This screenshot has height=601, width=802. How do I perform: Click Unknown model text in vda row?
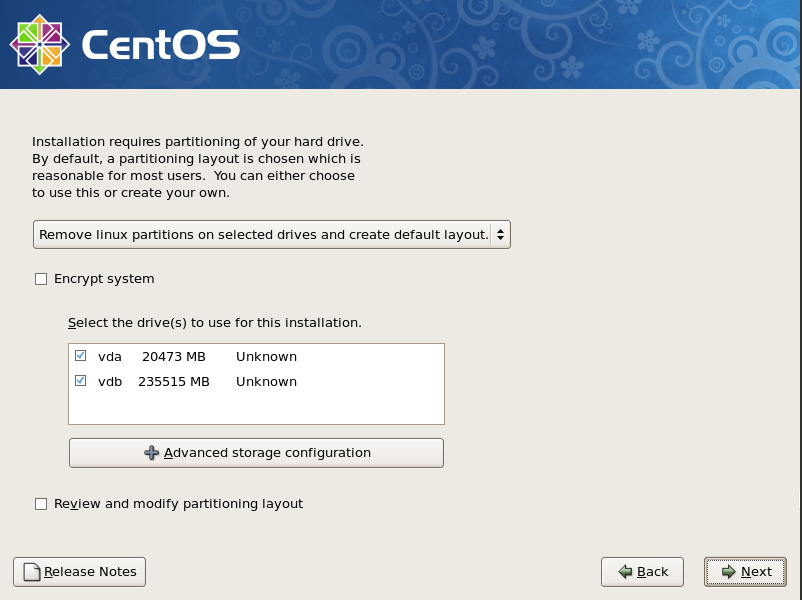click(266, 357)
